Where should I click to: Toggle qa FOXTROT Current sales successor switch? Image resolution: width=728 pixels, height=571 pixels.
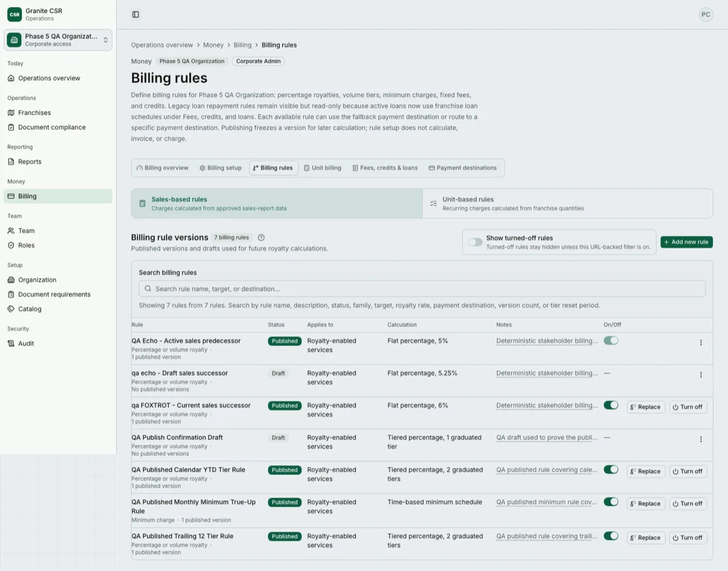[x=611, y=405]
